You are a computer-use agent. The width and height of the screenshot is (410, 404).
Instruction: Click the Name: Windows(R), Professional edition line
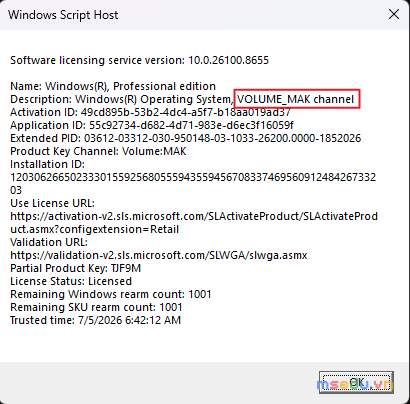[x=113, y=86]
